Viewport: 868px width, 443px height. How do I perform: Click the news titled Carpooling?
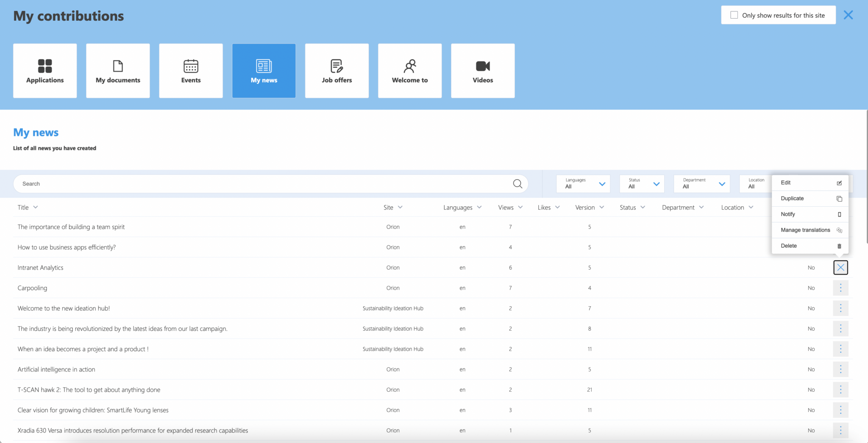pyautogui.click(x=32, y=288)
